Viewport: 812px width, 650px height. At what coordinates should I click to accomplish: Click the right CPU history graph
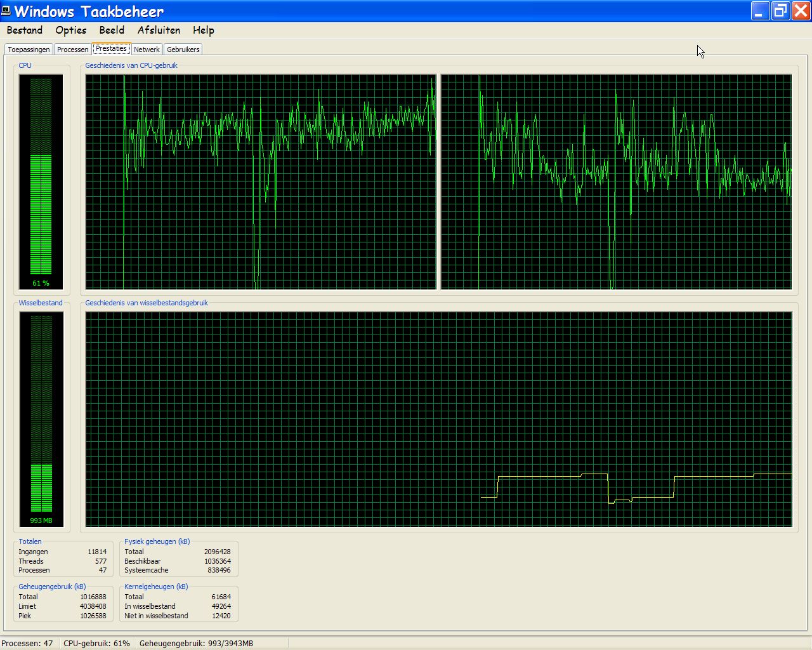(x=616, y=182)
